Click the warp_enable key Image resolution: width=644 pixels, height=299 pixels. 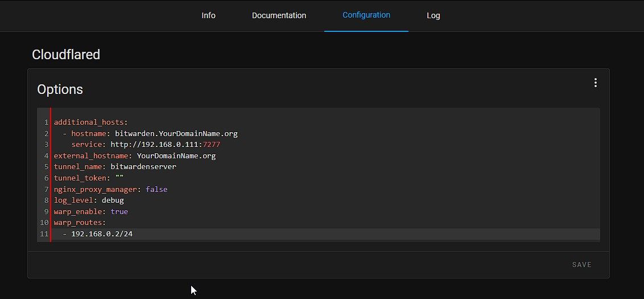[x=78, y=211]
